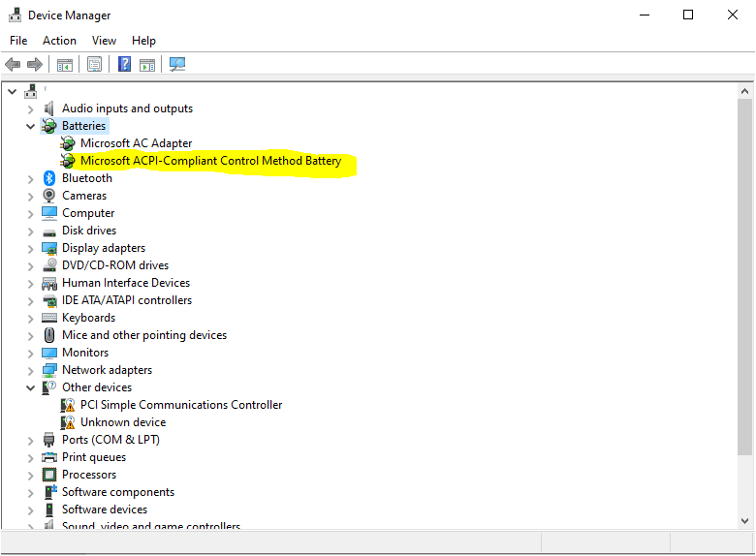Click the scrollbar up arrow
756x556 pixels.
[744, 91]
